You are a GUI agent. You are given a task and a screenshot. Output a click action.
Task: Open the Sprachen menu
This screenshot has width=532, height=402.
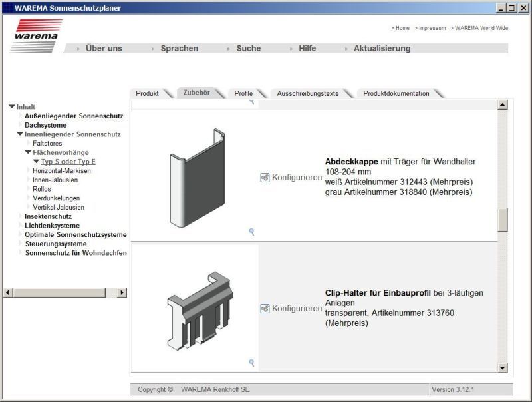(180, 48)
